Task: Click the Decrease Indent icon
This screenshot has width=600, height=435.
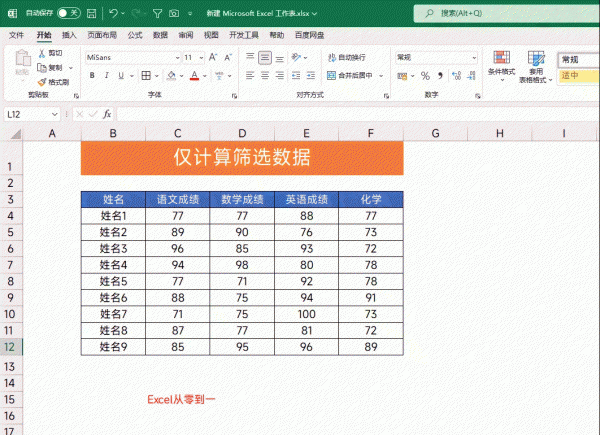Action: pyautogui.click(x=296, y=76)
